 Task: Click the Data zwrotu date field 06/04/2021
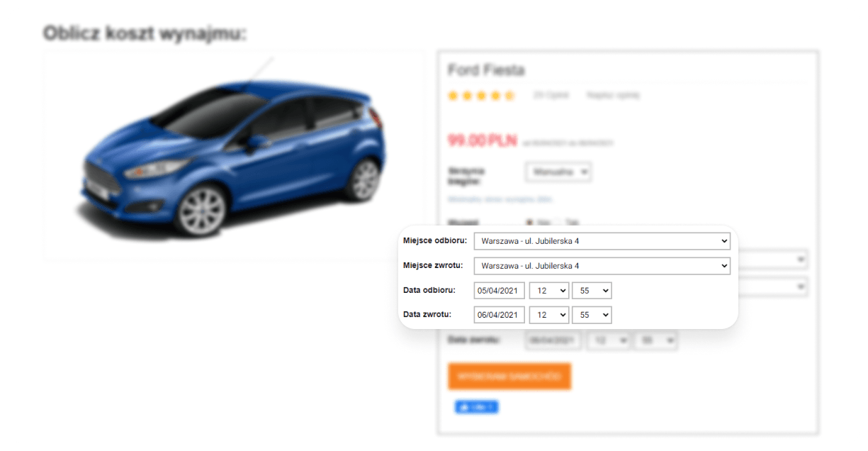tap(500, 315)
